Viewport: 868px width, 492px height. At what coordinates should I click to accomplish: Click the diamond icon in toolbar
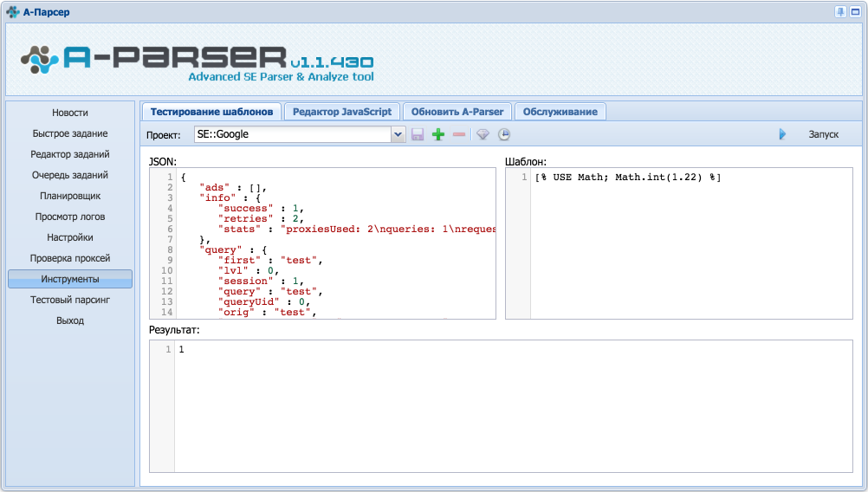click(483, 134)
